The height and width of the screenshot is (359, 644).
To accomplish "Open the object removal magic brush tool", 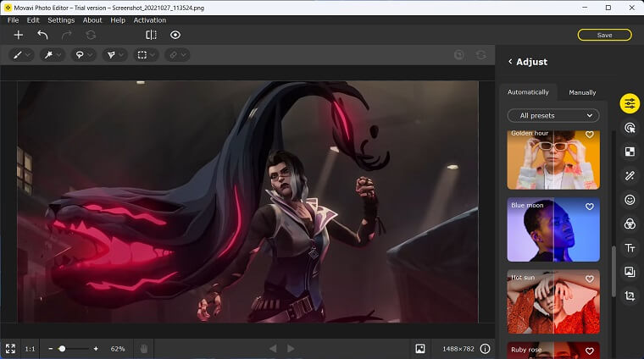I will (630, 175).
